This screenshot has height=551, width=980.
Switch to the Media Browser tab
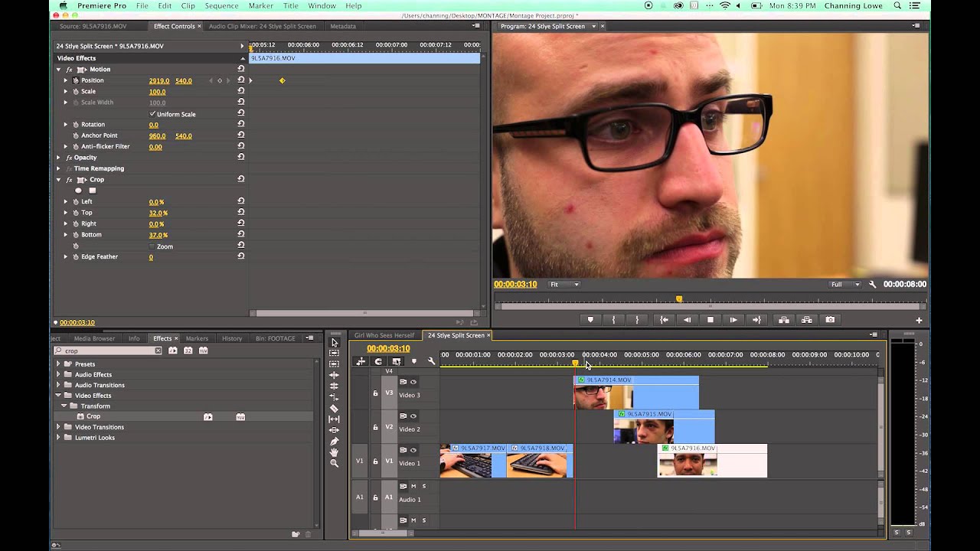(x=94, y=338)
